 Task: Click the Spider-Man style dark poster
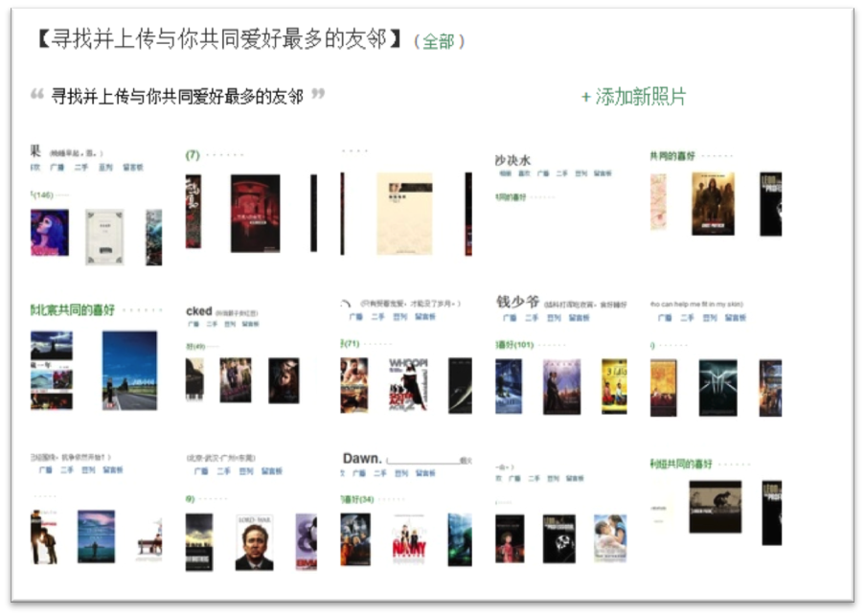point(717,388)
